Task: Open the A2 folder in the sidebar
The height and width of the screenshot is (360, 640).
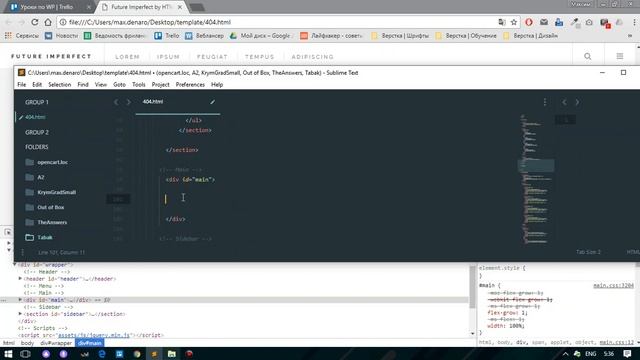Action: tap(41, 177)
